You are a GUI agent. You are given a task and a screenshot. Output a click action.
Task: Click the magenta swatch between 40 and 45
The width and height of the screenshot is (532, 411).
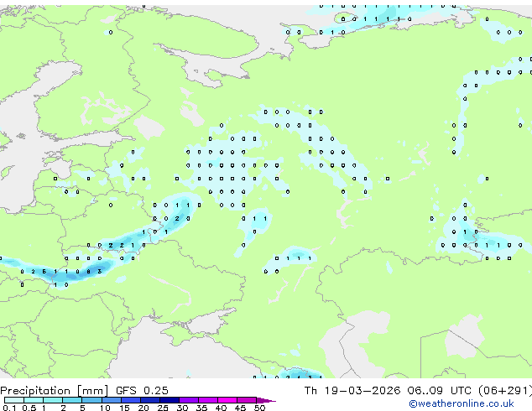pos(227,400)
